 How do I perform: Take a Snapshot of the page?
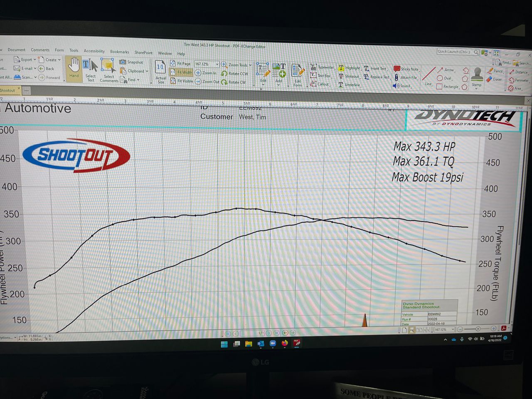131,62
